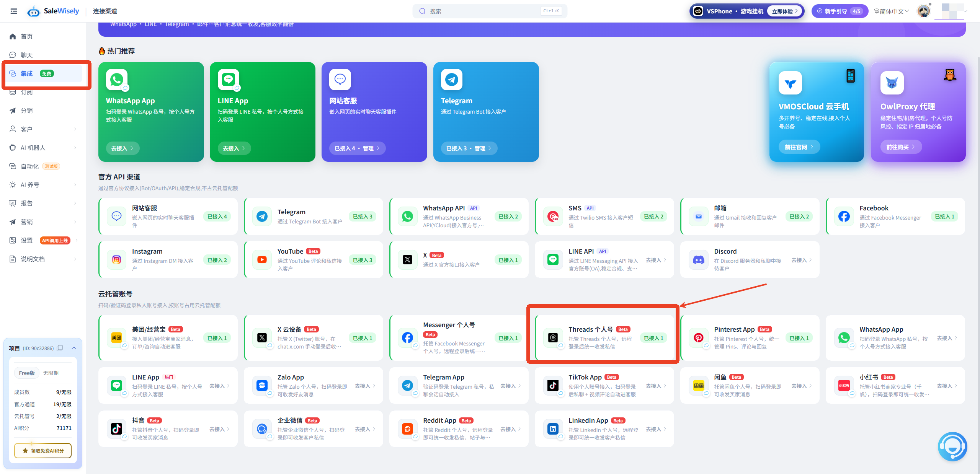Click the Facebook channel icon

click(844, 217)
